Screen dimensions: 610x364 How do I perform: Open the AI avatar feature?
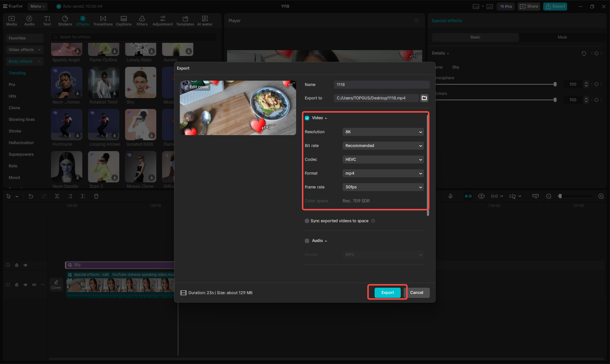204,20
